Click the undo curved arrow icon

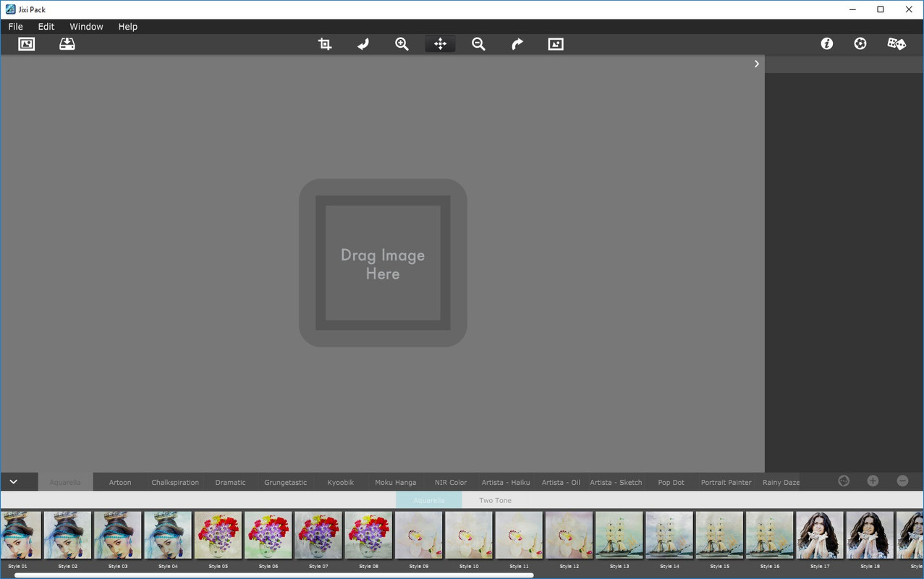(363, 44)
